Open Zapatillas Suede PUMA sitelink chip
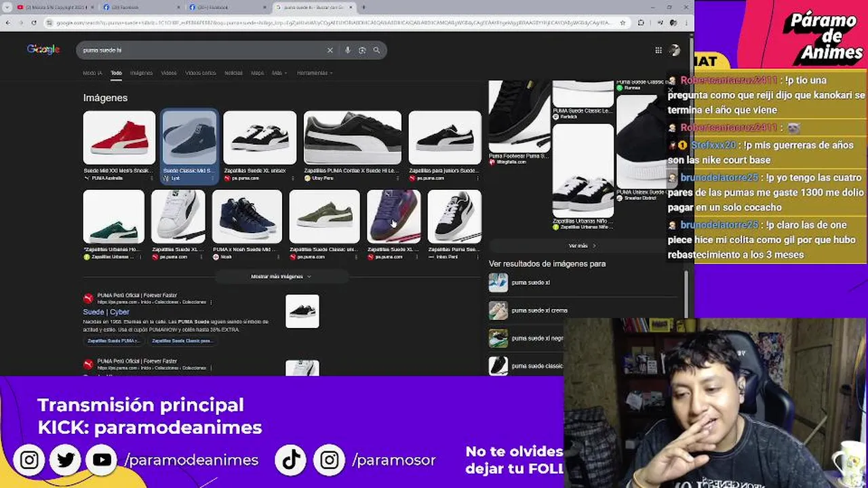Screen dimensions: 868x488 click(113, 341)
